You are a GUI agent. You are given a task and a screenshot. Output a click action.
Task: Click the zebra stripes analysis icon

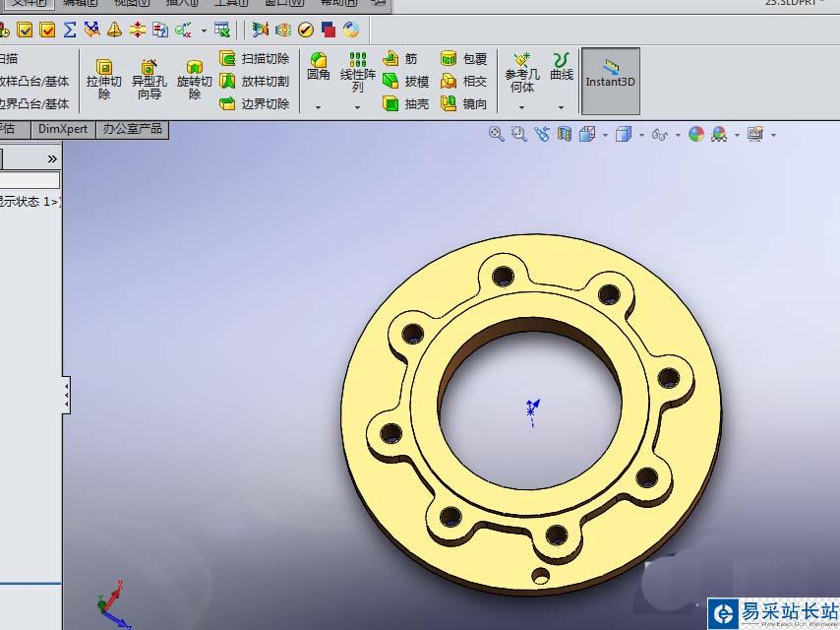coord(283,30)
